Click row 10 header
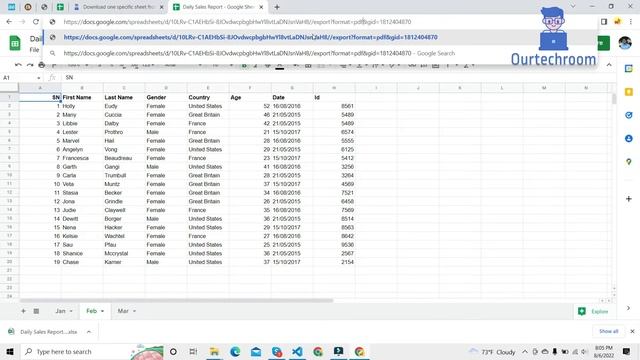The width and height of the screenshot is (640, 360). click(x=9, y=175)
